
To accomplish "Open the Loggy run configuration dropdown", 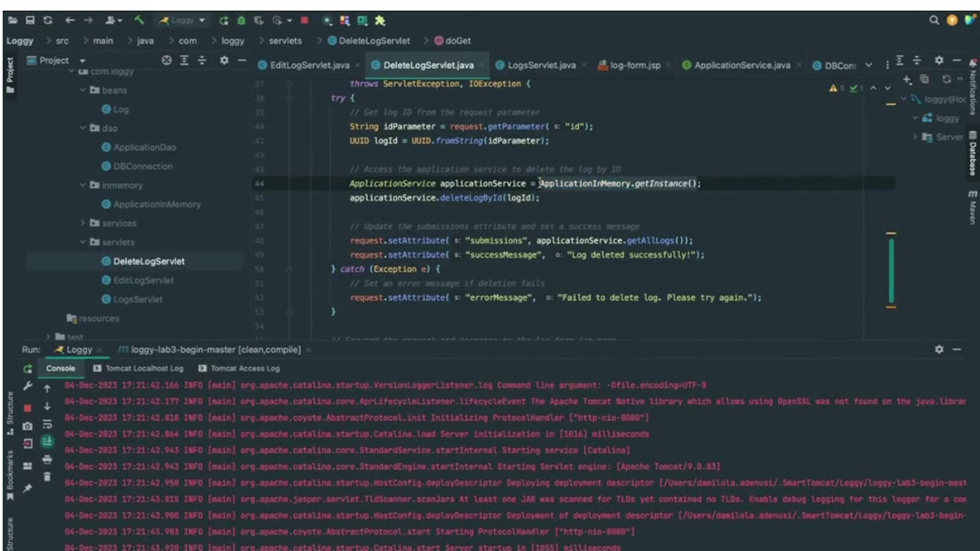I will pos(182,21).
